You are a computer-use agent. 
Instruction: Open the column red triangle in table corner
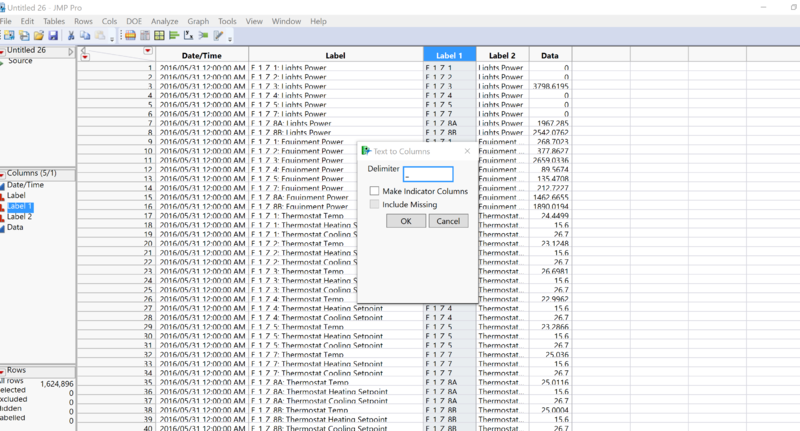147,50
